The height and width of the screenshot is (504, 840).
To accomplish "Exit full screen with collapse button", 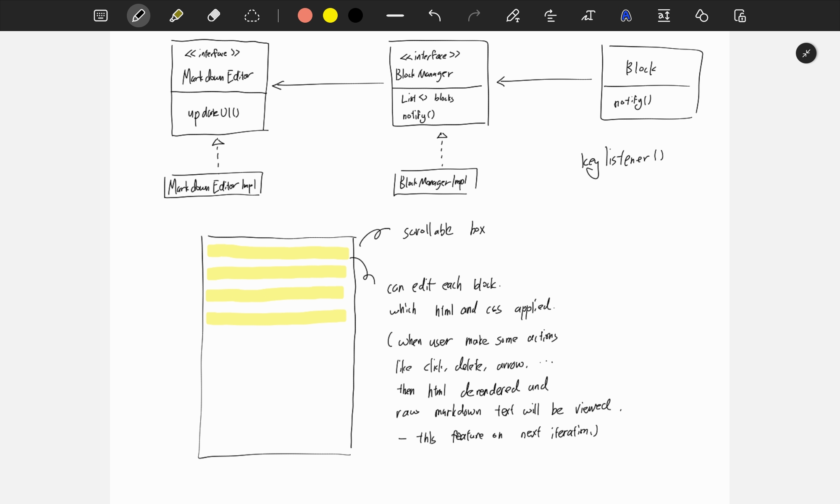I will 806,53.
